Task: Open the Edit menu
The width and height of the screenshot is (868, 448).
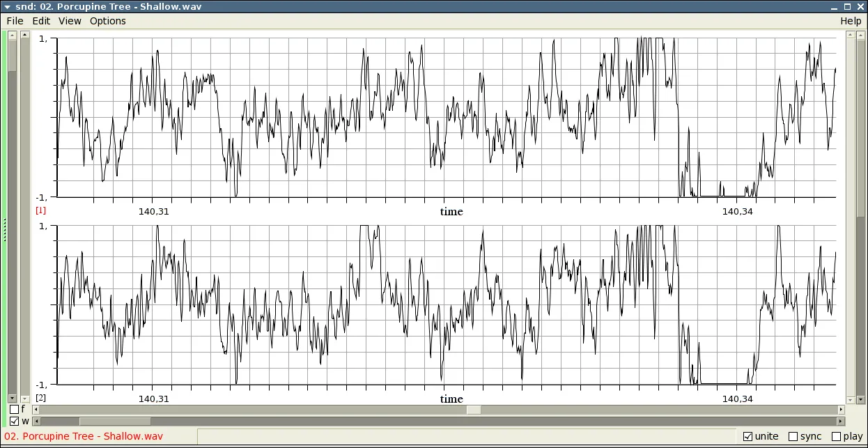Action: 41,21
